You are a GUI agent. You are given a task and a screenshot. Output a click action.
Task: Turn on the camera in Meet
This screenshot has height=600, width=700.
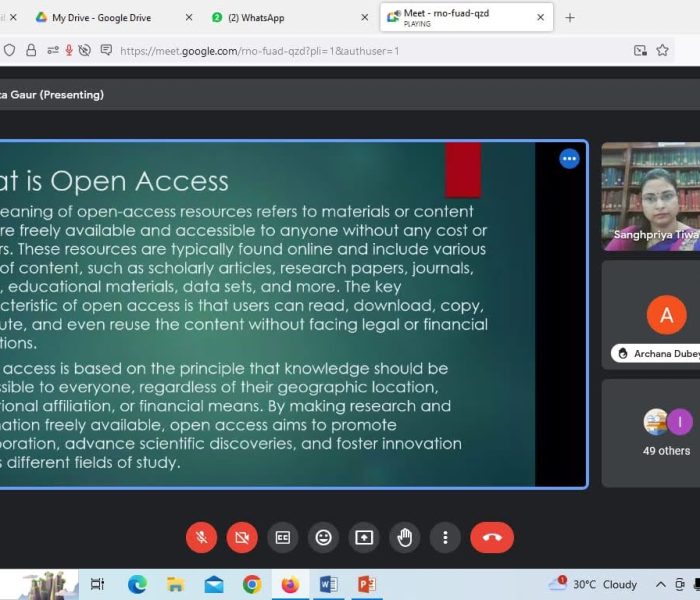pyautogui.click(x=242, y=538)
